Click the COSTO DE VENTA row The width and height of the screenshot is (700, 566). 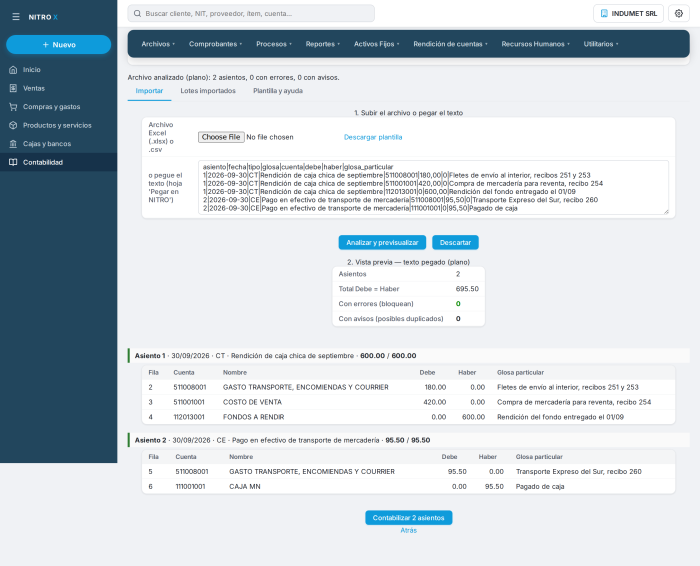(x=408, y=402)
